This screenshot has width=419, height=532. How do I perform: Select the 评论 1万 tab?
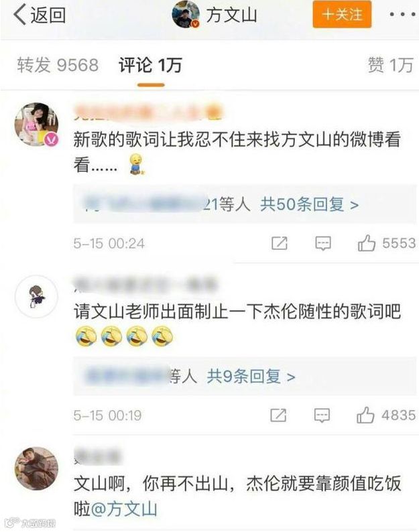click(150, 65)
